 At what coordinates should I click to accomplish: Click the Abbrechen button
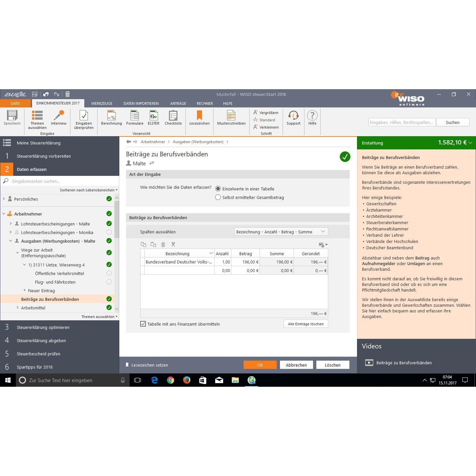point(296,365)
